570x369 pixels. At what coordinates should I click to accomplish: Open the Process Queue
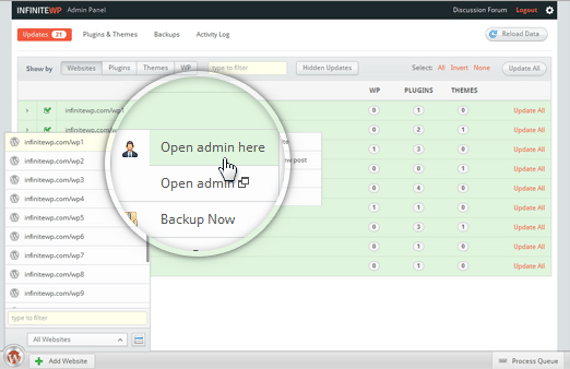coord(528,361)
